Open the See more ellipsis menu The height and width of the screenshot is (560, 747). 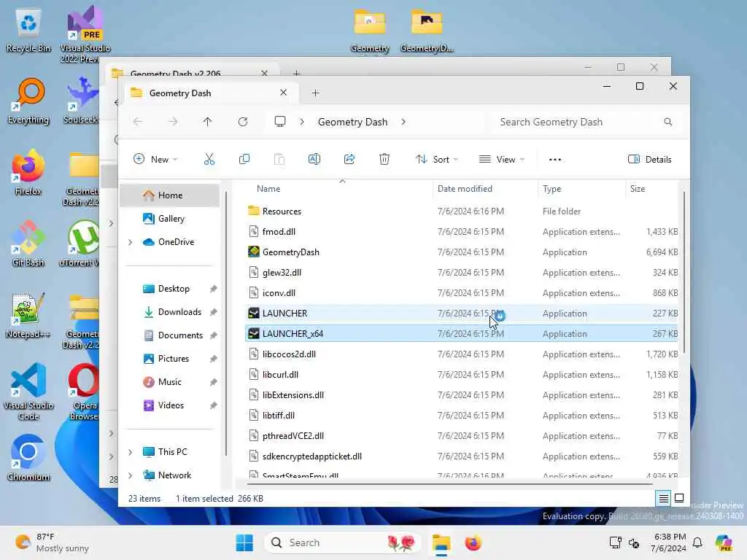555,160
